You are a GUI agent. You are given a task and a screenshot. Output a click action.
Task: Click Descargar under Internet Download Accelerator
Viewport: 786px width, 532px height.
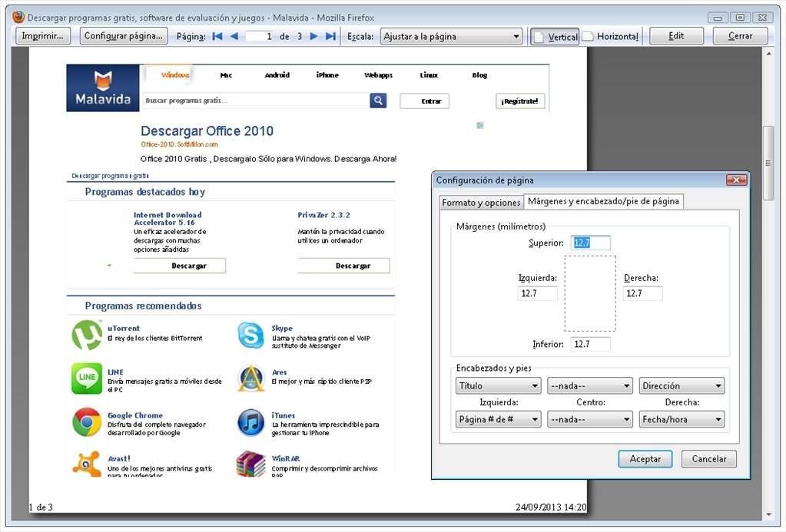click(x=180, y=266)
